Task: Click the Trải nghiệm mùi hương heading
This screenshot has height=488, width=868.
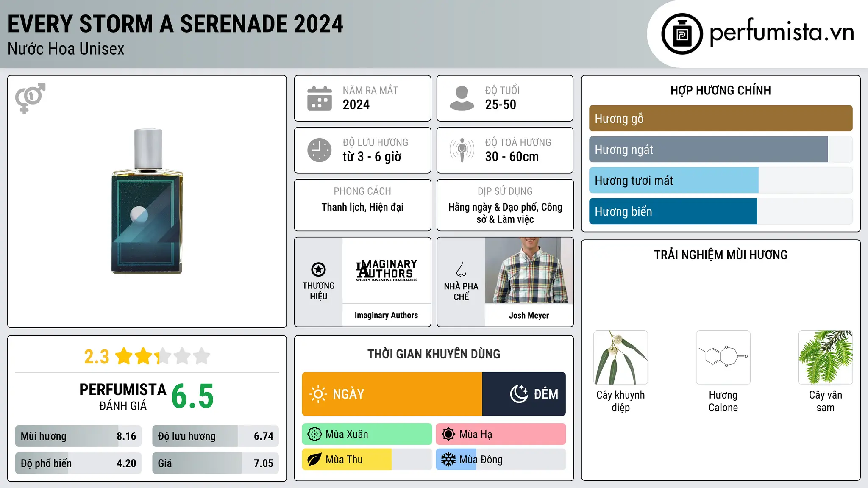Action: point(721,255)
